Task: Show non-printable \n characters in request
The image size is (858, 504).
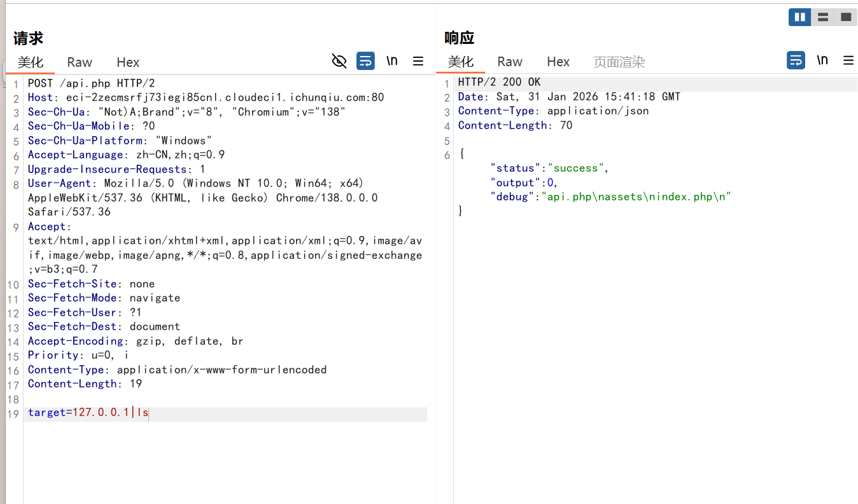Action: (392, 61)
